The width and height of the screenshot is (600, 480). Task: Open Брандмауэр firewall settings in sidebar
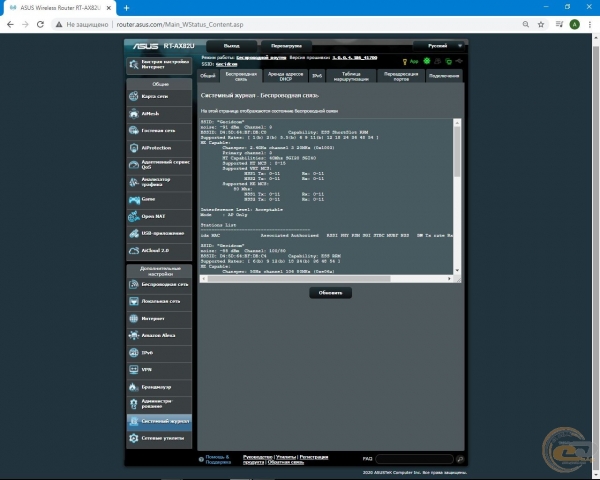(159, 387)
